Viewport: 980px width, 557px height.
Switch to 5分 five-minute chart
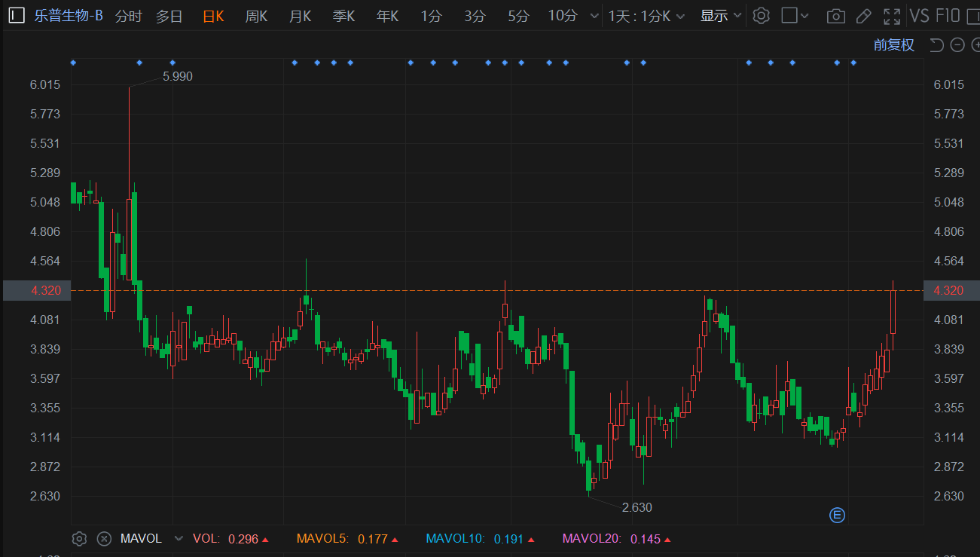pos(518,16)
